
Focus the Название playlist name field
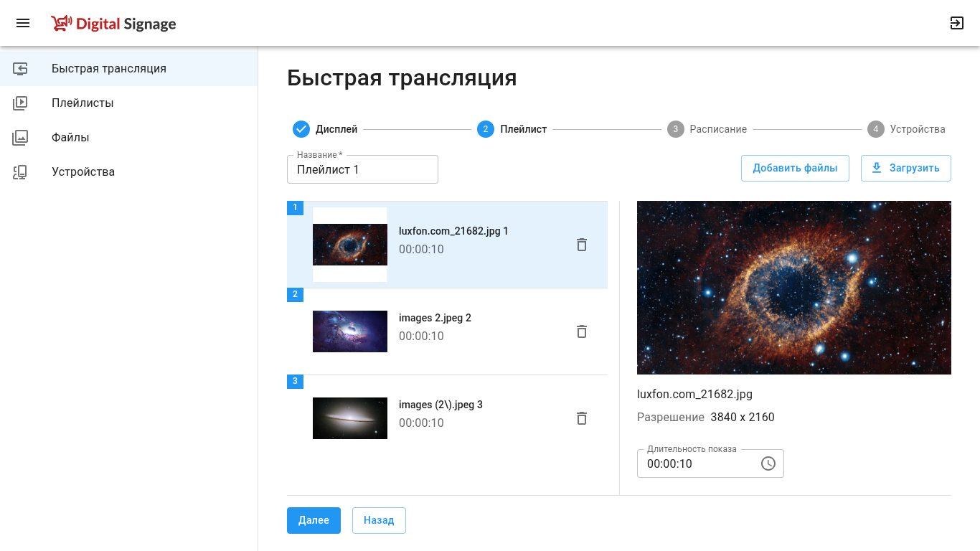(x=362, y=169)
